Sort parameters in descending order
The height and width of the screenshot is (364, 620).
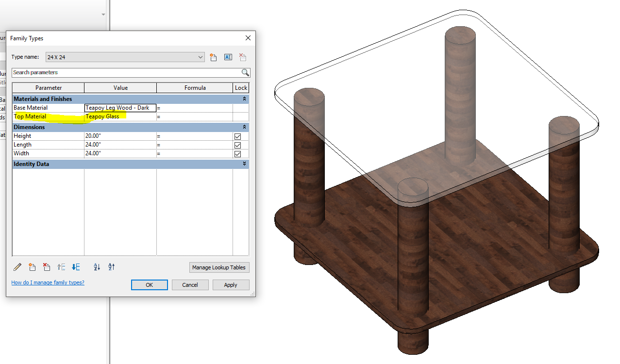click(111, 267)
